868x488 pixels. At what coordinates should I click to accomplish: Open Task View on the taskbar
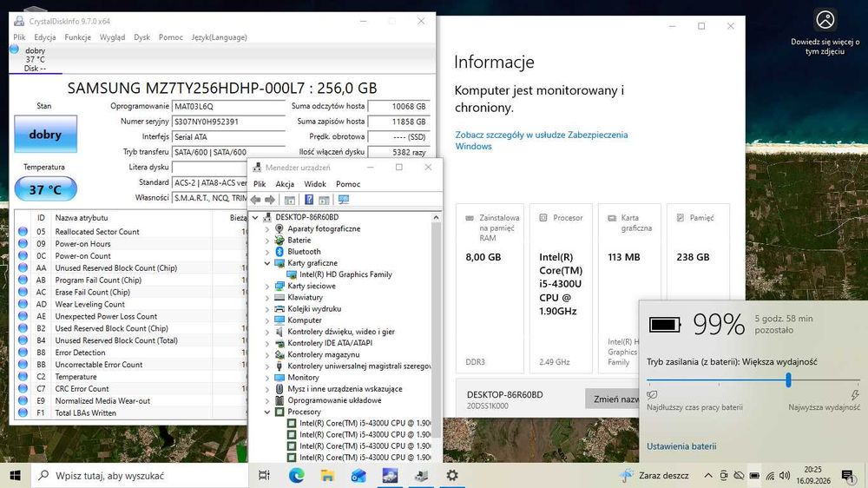click(x=265, y=475)
